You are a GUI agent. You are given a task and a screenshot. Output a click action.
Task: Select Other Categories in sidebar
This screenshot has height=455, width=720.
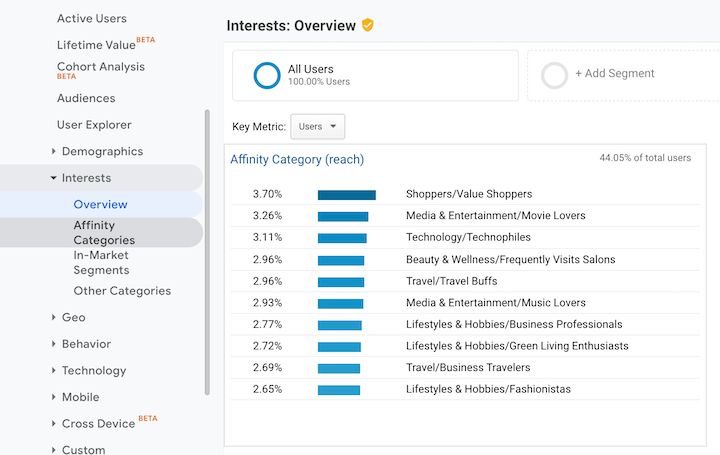[x=122, y=291]
